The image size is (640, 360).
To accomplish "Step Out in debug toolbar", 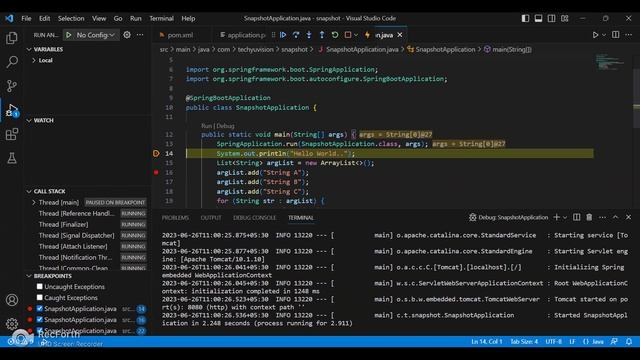I will 322,35.
